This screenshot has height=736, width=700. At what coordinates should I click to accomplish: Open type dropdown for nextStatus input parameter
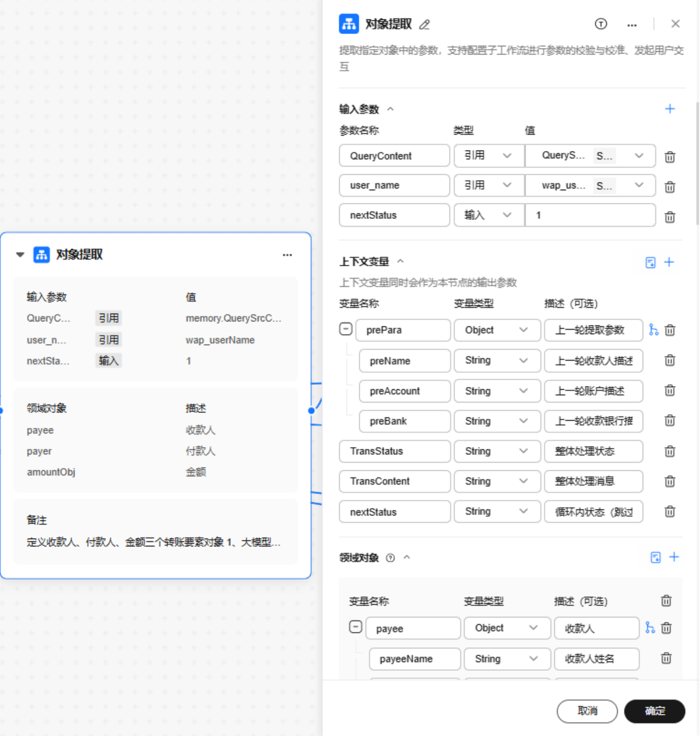pos(489,215)
